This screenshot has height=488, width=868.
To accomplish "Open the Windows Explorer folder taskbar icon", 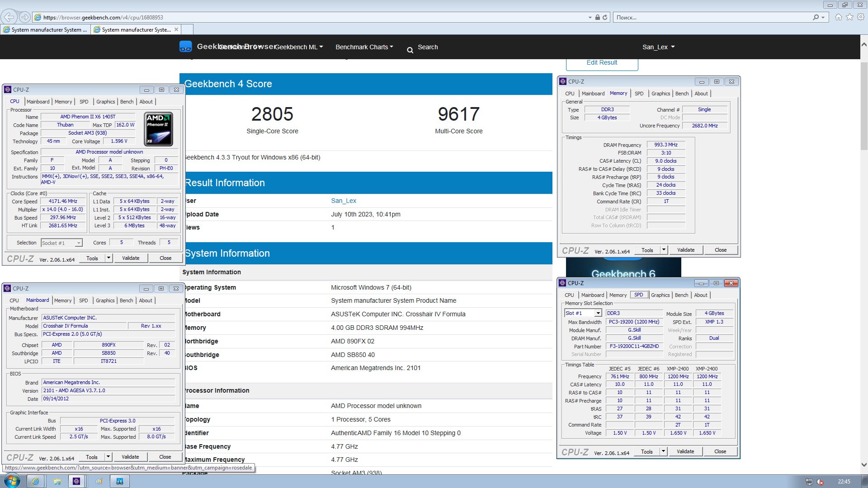I will click(57, 481).
